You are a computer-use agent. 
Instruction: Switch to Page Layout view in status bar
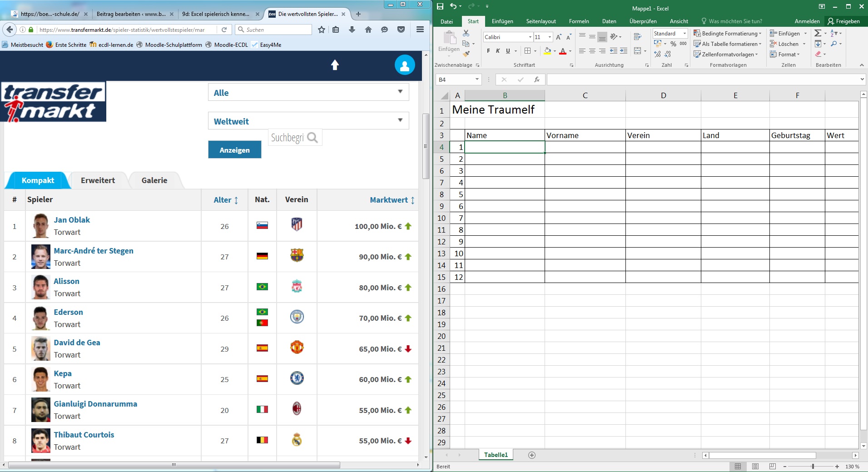(755, 467)
